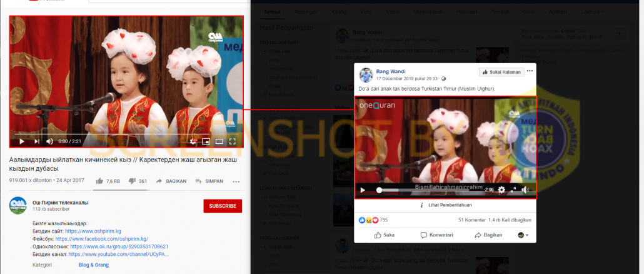Switch to the Video tab
This screenshot has height=274, width=644.
393,11
